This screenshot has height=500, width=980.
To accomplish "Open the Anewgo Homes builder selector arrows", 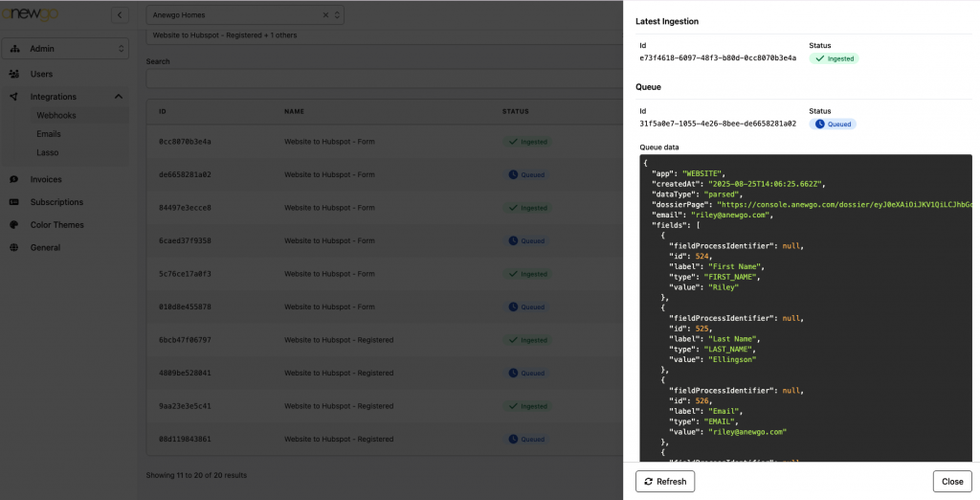I will [x=337, y=15].
